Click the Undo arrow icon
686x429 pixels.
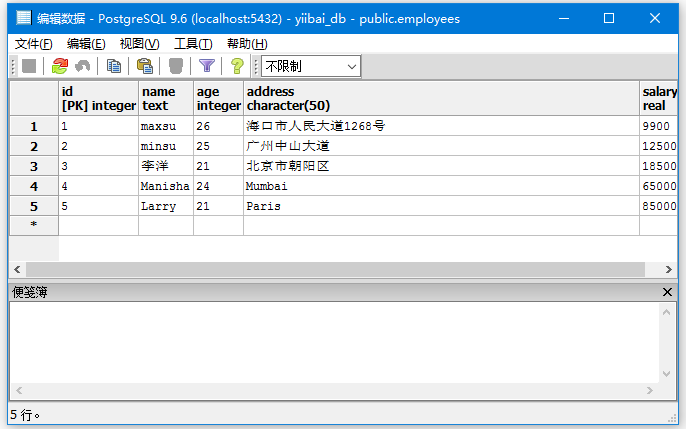click(x=82, y=66)
